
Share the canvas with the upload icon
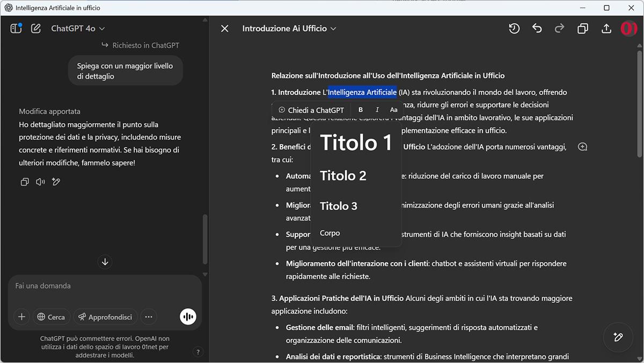tap(606, 28)
